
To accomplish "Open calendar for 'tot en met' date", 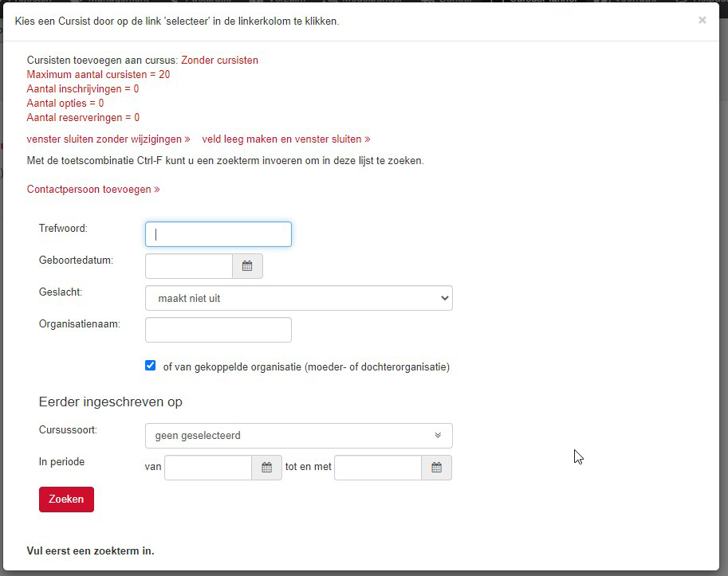I will coord(436,468).
